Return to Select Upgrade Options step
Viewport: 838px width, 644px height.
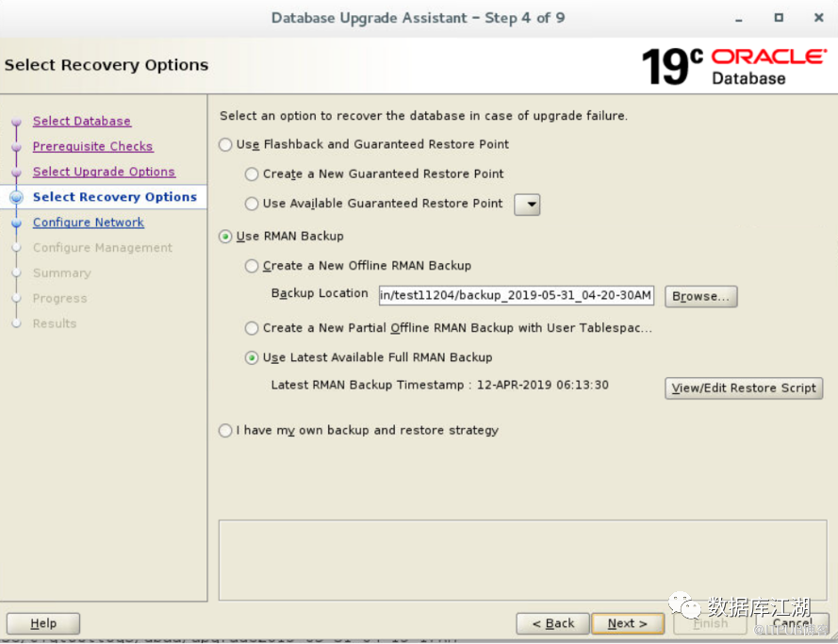(x=105, y=172)
